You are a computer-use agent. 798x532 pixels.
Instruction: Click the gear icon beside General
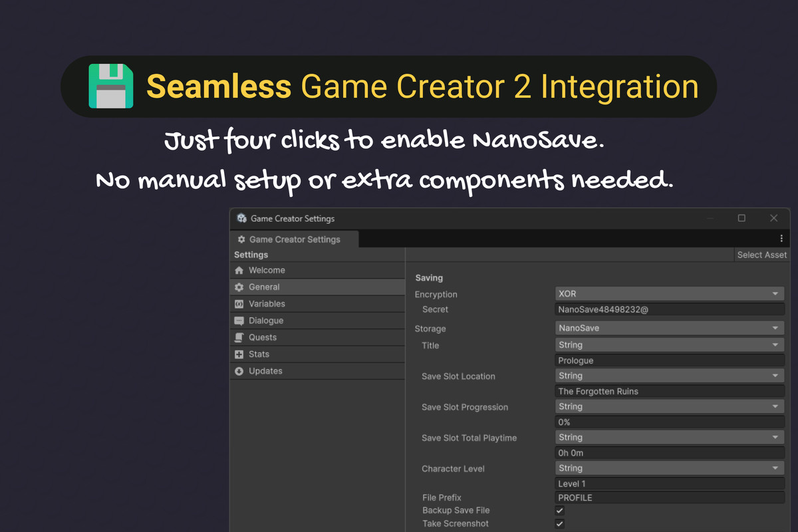click(x=241, y=287)
